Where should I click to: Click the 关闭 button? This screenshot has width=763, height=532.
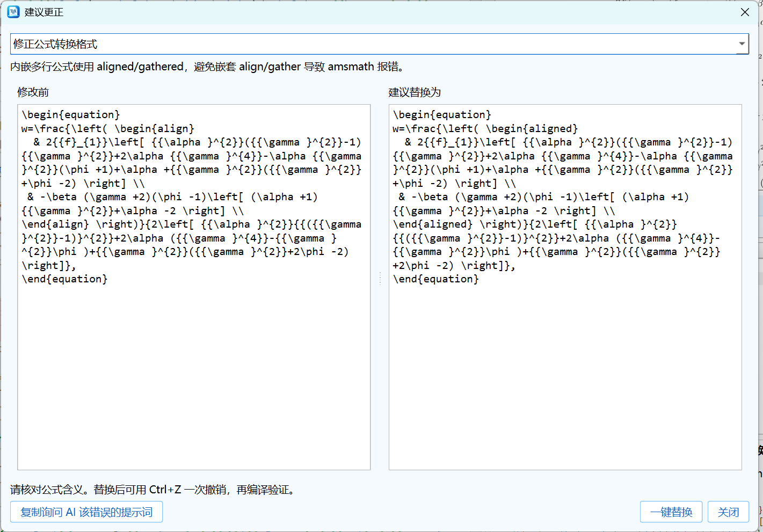point(728,512)
